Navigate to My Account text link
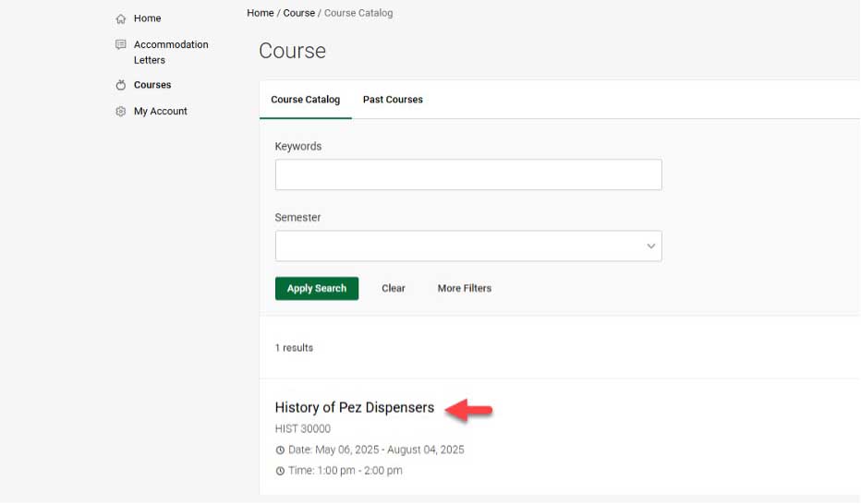The height and width of the screenshot is (504, 861). click(161, 112)
